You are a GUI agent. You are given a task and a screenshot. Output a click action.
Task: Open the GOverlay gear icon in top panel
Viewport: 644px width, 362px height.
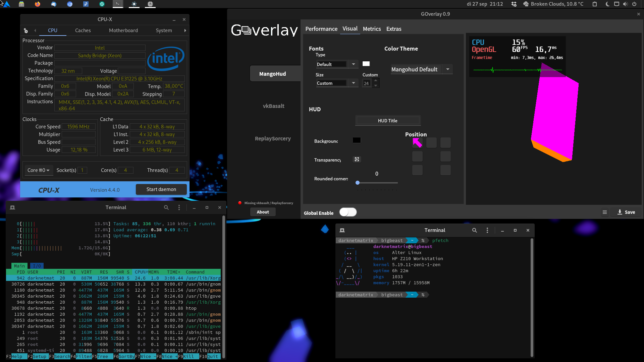(134, 4)
